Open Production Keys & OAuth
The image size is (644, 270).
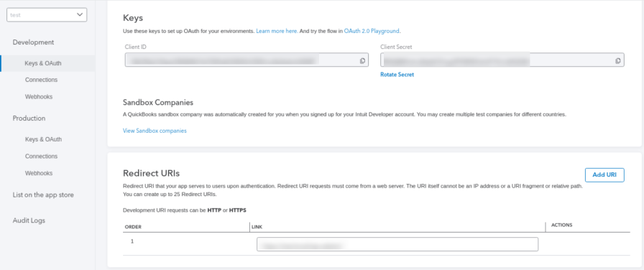tap(43, 139)
